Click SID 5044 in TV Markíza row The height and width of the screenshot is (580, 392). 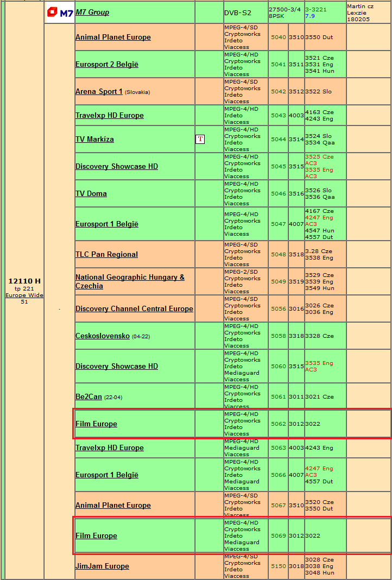click(x=279, y=139)
